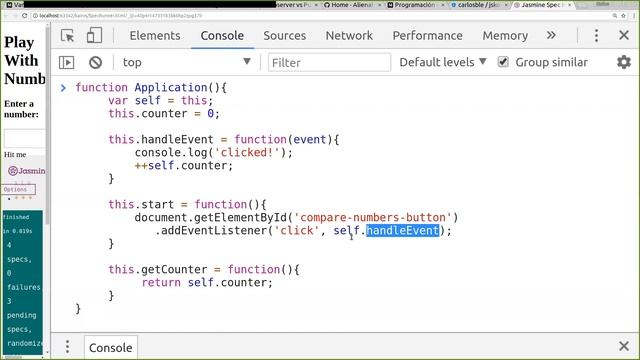Viewport: 640px width, 360px height.
Task: Click the return self.counter line
Action: tap(207, 282)
